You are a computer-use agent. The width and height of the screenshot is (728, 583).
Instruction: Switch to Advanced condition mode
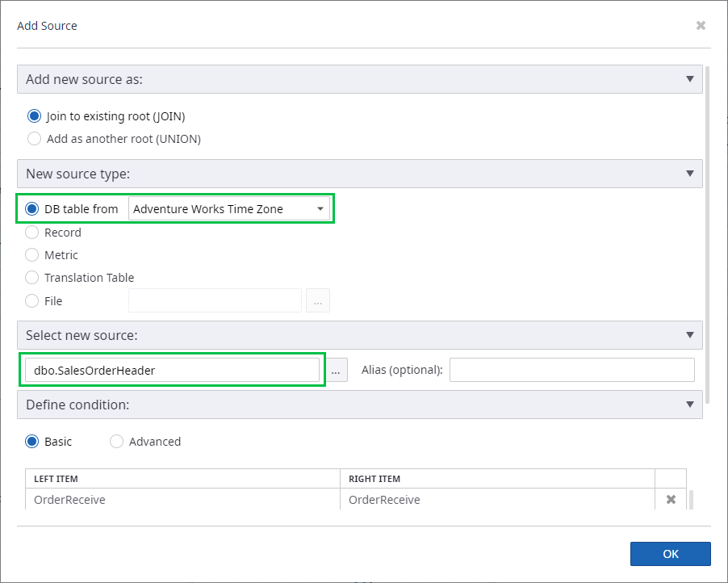pos(117,442)
